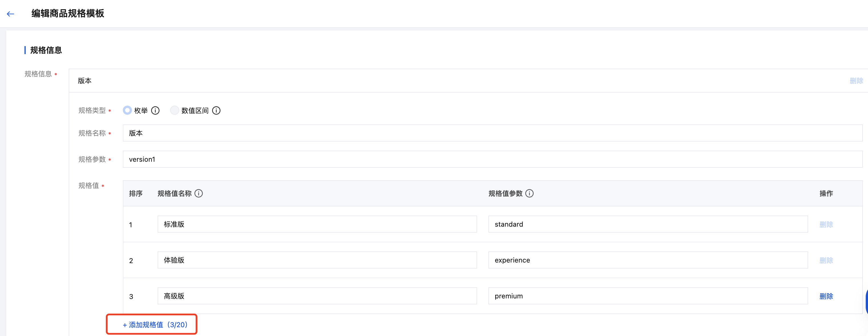Click the experience parameter input

648,260
